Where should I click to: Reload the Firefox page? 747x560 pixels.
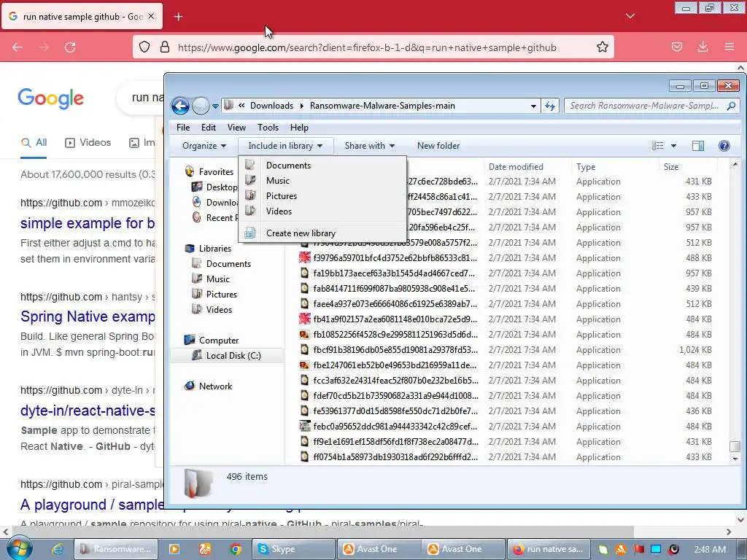point(70,47)
